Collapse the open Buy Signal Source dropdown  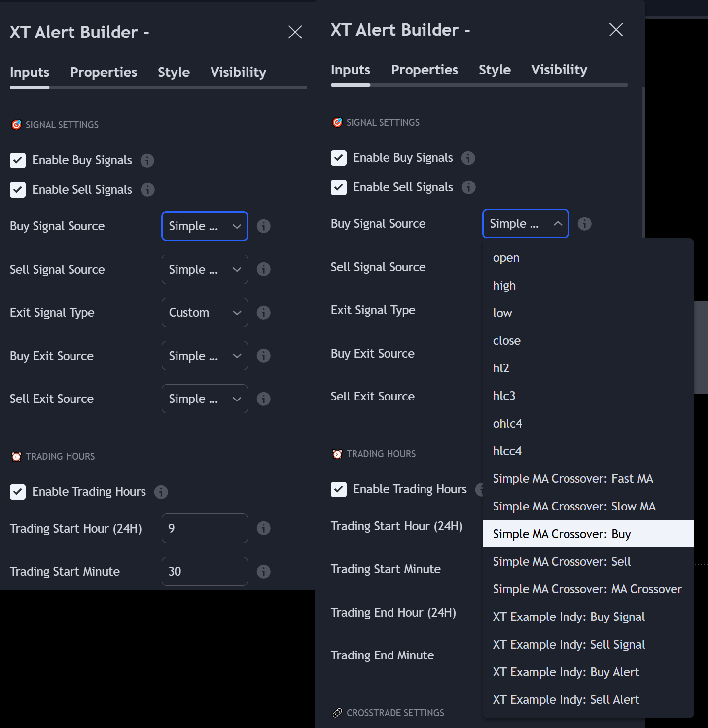526,223
